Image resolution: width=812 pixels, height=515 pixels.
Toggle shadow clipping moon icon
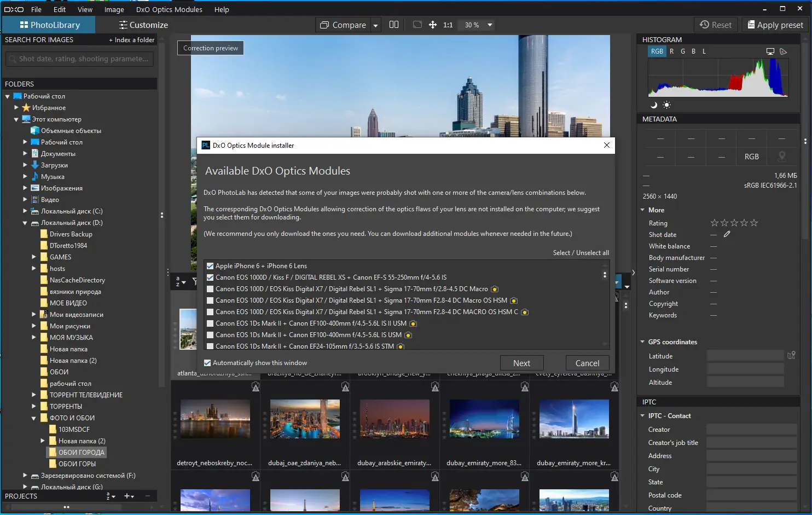click(x=653, y=105)
